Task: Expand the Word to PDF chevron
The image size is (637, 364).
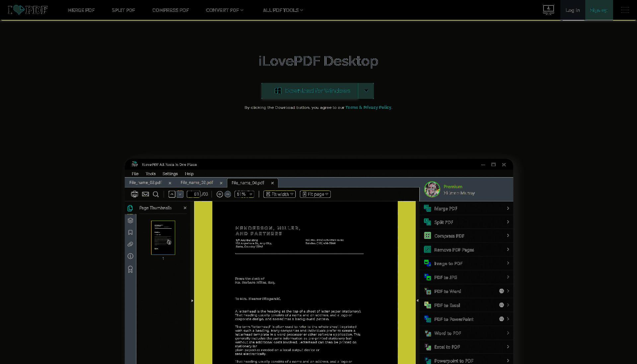Action: [x=508, y=333]
